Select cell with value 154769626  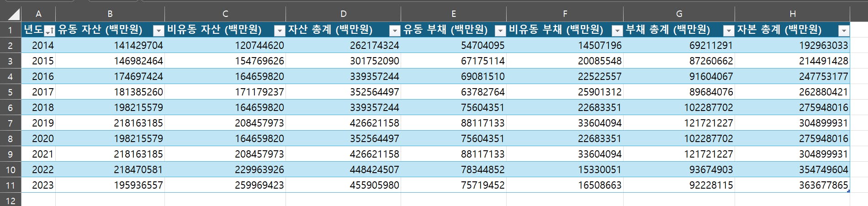225,61
